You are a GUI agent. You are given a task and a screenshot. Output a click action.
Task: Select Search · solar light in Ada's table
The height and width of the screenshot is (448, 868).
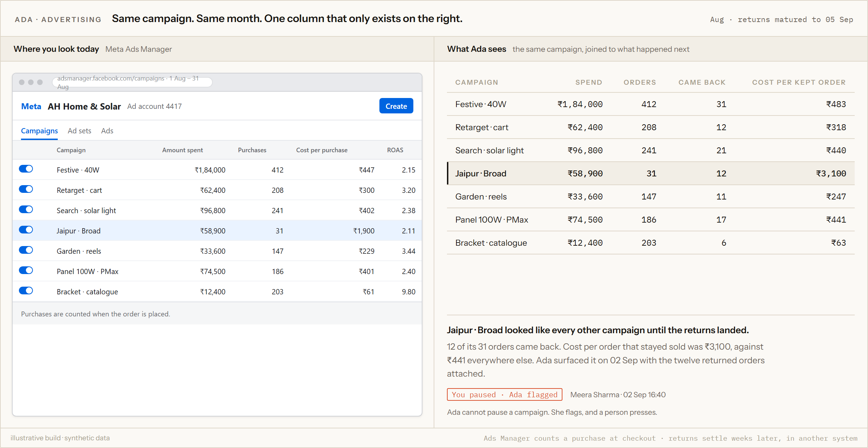490,150
